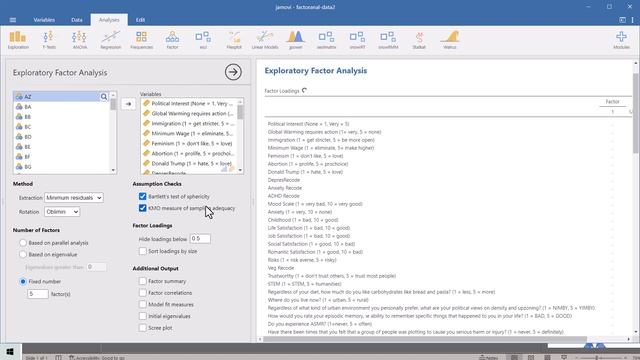Screen dimensions: 640x360
Task: Open the Factor analyses menu
Action: tap(172, 40)
